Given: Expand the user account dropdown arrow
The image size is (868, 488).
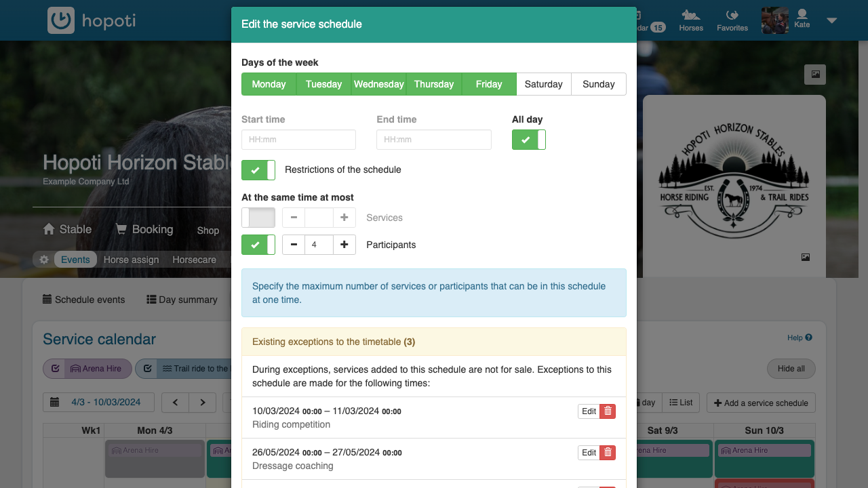Looking at the screenshot, I should (832, 21).
